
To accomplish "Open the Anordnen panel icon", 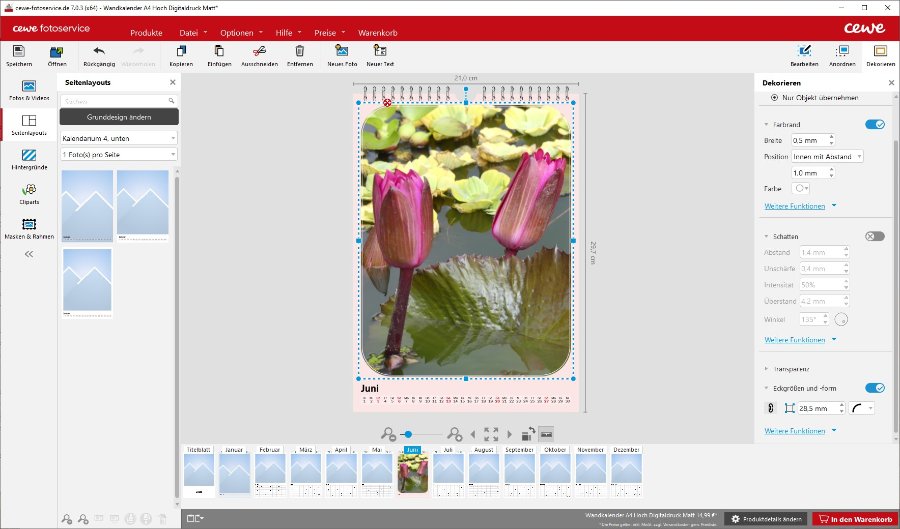I will pyautogui.click(x=842, y=50).
